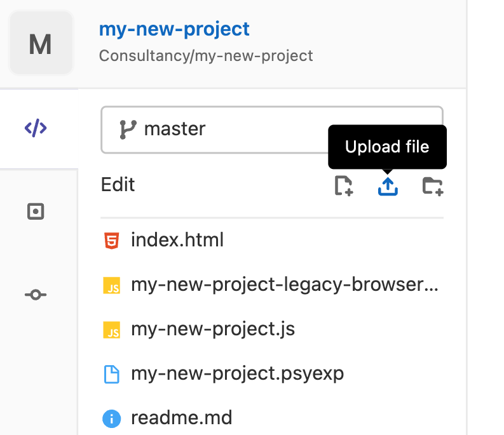Click the Upload file icon

click(x=388, y=185)
